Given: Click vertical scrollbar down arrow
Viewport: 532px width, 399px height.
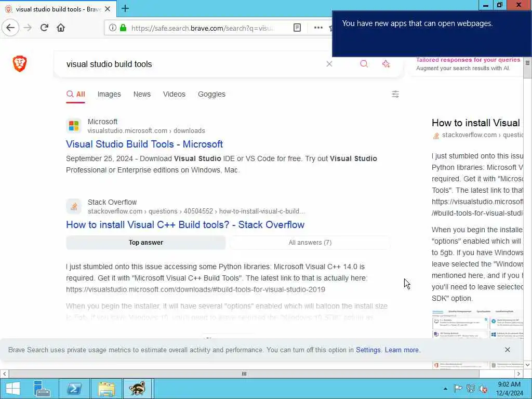Looking at the screenshot, I should click(x=527, y=365).
